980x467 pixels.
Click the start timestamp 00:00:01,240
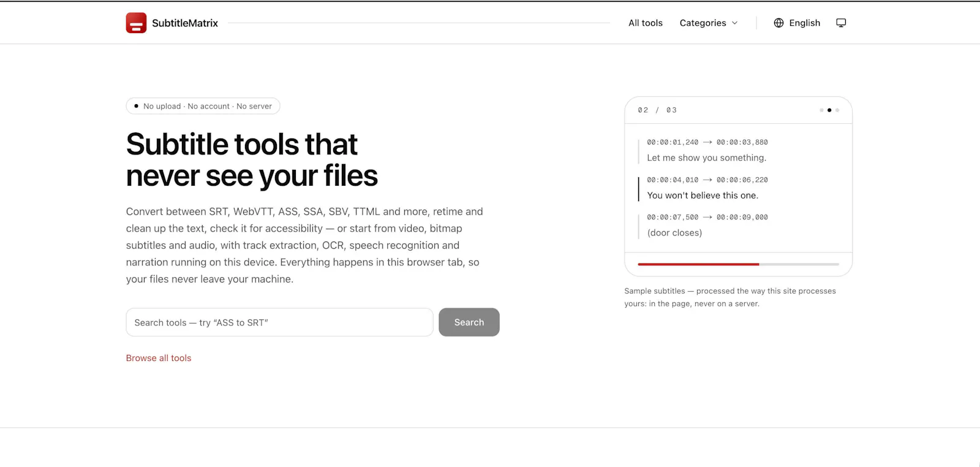673,142
